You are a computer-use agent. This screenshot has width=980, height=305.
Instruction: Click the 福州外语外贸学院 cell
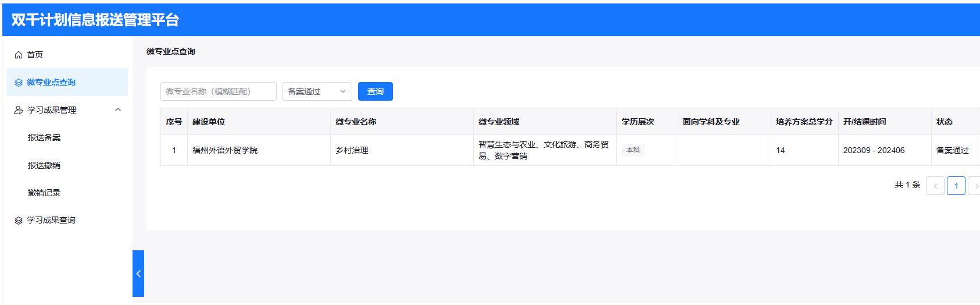(225, 150)
